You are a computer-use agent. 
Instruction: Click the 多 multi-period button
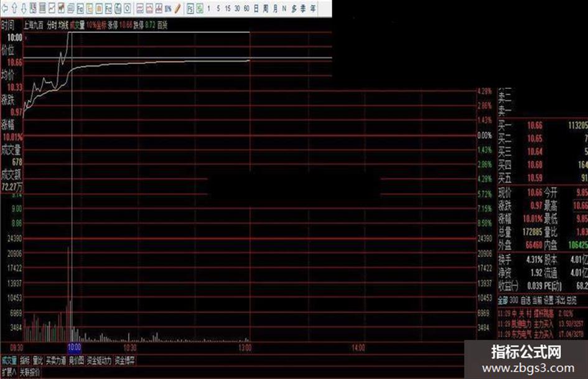pos(294,8)
